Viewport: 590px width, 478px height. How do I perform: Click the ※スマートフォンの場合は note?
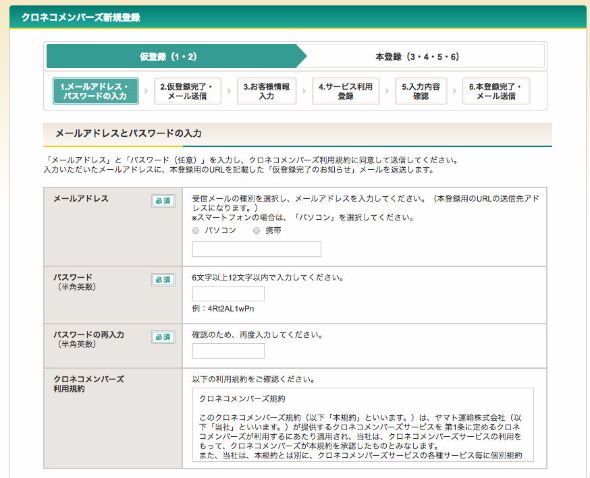pos(303,218)
